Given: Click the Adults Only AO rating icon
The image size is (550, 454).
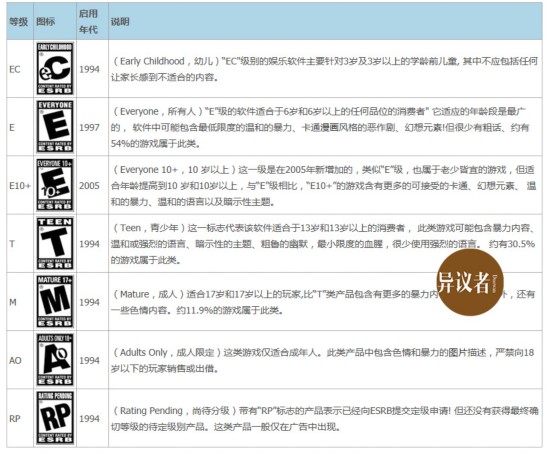Looking at the screenshot, I should click(55, 360).
